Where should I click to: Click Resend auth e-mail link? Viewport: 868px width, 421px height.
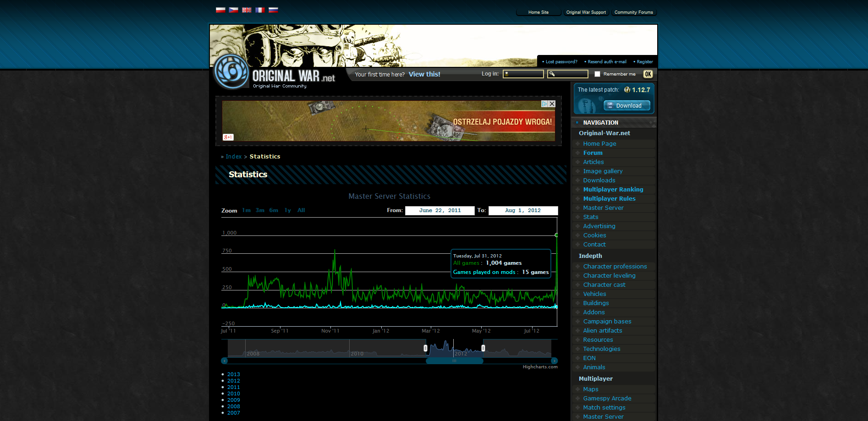tap(607, 61)
